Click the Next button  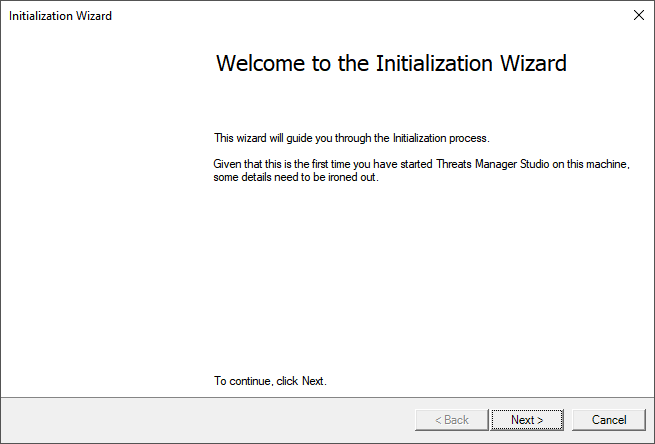click(527, 420)
